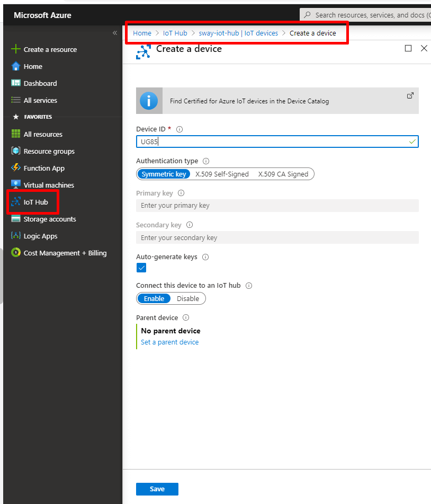Viewport: 431px width, 504px height.
Task: Click the Cost Management + Billing icon
Action: click(15, 253)
